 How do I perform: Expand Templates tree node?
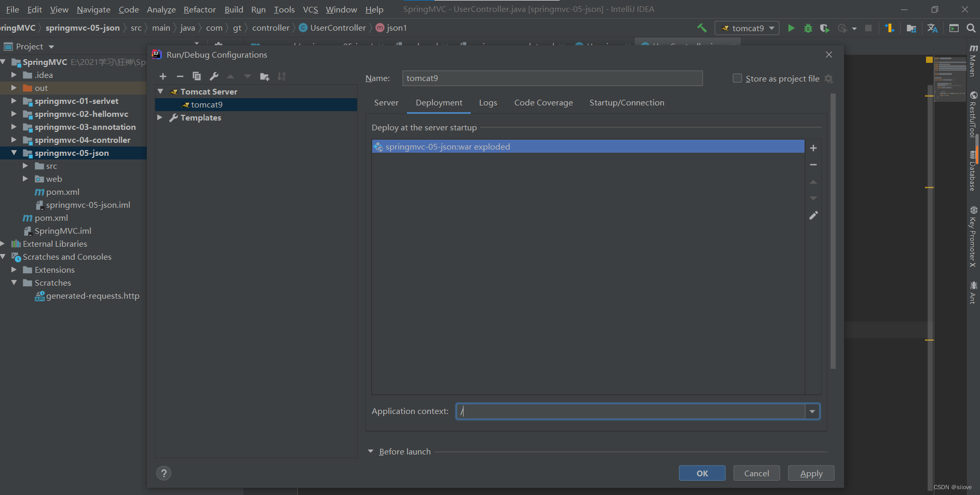coord(160,117)
